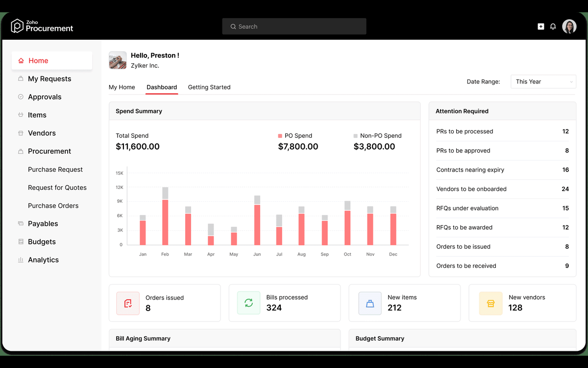Select the Dashboard tab
588x368 pixels.
[x=162, y=87]
